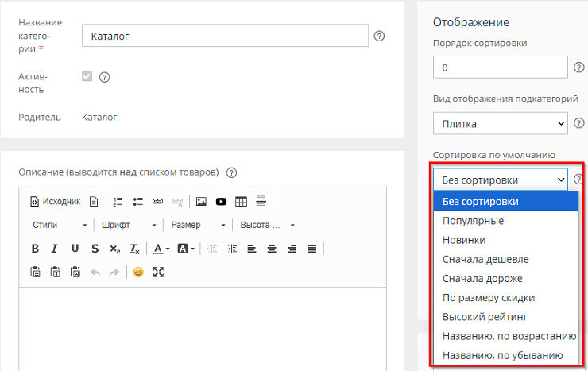Image resolution: width=588 pixels, height=371 pixels.
Task: Click the Исходник source button
Action: click(55, 201)
